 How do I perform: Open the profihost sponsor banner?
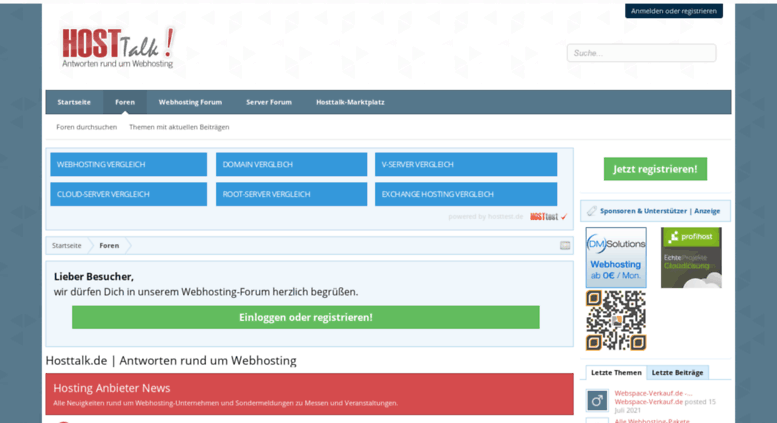click(691, 258)
